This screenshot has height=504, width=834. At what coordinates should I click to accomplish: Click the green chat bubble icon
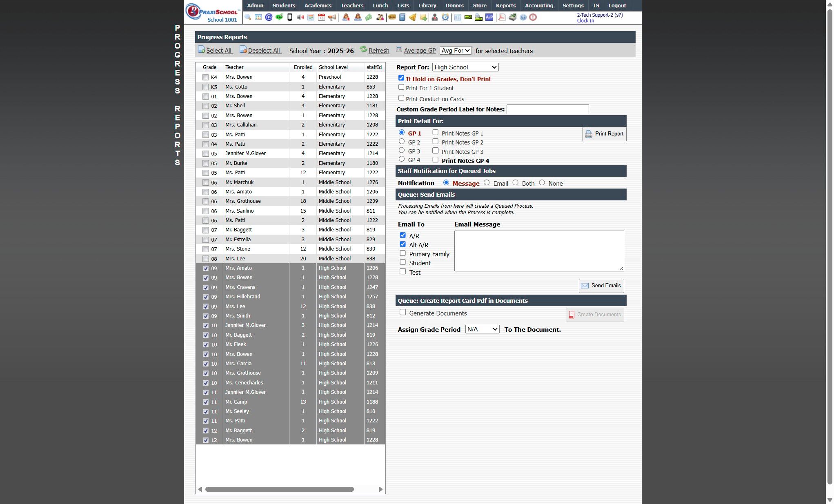279,17
